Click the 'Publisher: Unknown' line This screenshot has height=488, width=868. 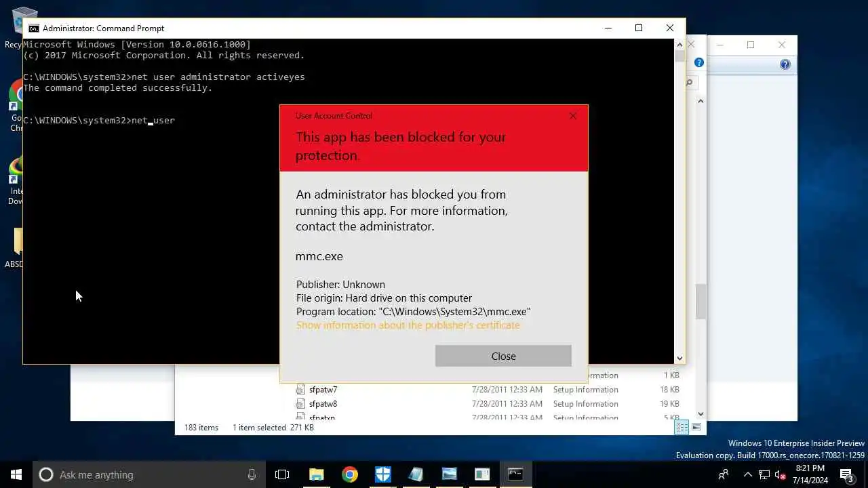[340, 285]
